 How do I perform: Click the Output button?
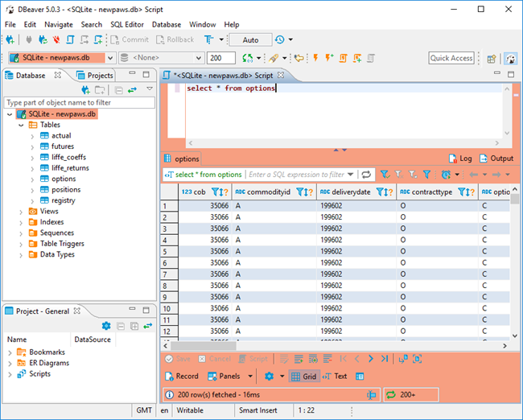tap(496, 159)
